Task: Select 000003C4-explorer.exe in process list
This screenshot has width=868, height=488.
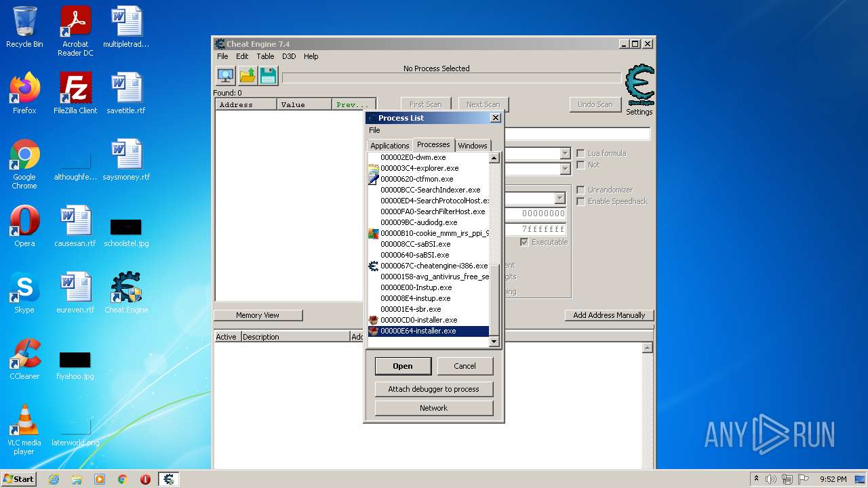Action: (x=428, y=168)
